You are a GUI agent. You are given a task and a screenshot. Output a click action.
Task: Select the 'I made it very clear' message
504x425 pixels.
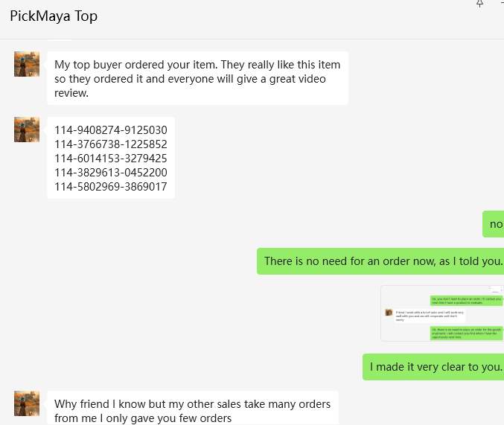tap(436, 366)
